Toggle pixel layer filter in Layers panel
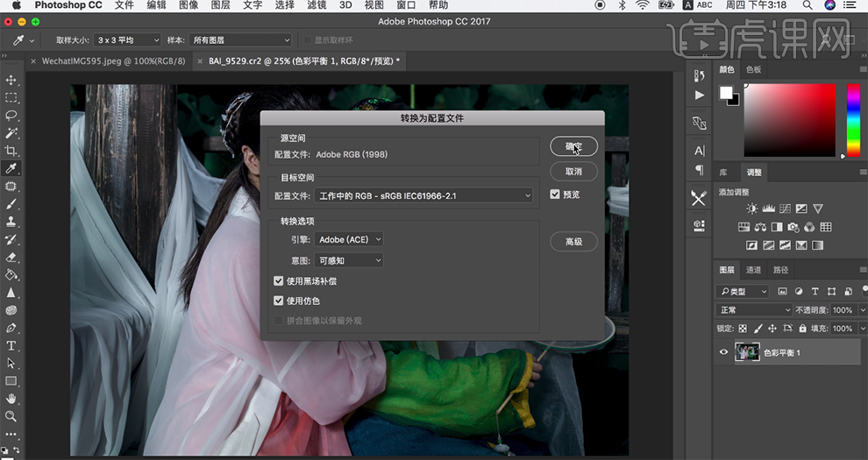This screenshot has width=868, height=460. [x=782, y=292]
